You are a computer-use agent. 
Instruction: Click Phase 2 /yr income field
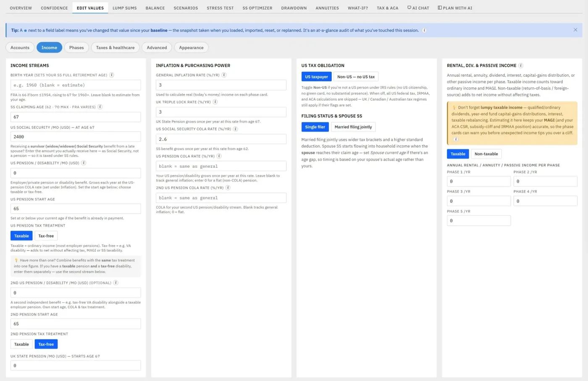[x=545, y=181]
